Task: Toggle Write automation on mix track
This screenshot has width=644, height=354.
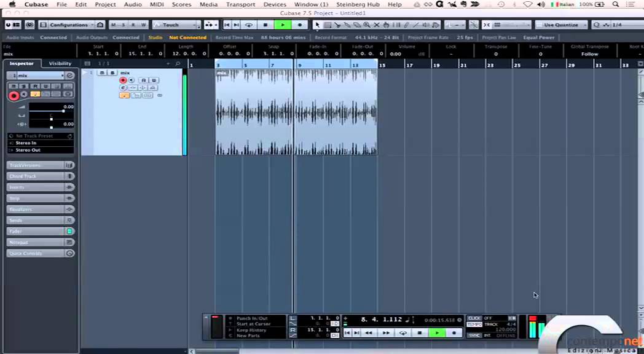Action: click(x=154, y=80)
